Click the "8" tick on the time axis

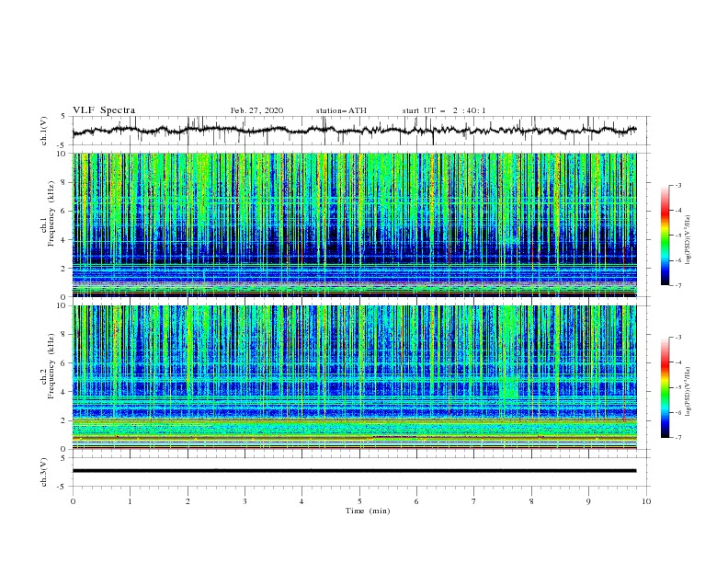(531, 501)
